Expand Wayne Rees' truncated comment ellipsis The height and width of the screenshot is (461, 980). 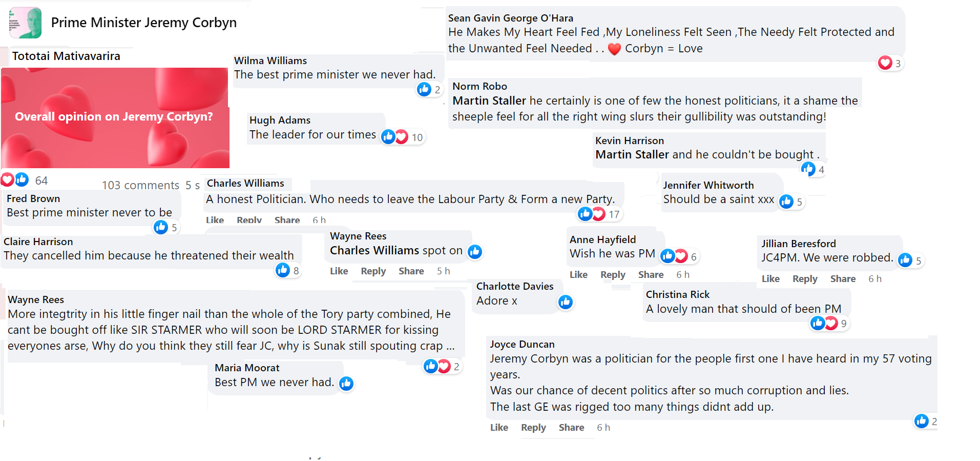[450, 346]
